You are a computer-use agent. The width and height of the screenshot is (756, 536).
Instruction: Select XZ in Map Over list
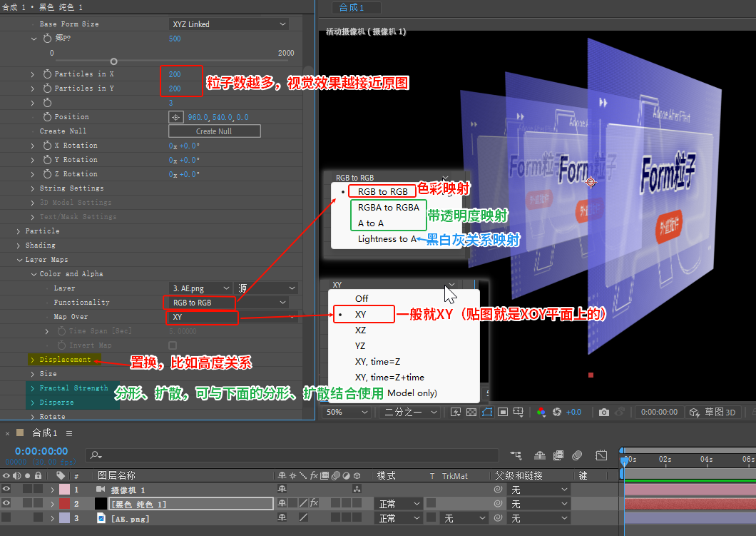(360, 330)
